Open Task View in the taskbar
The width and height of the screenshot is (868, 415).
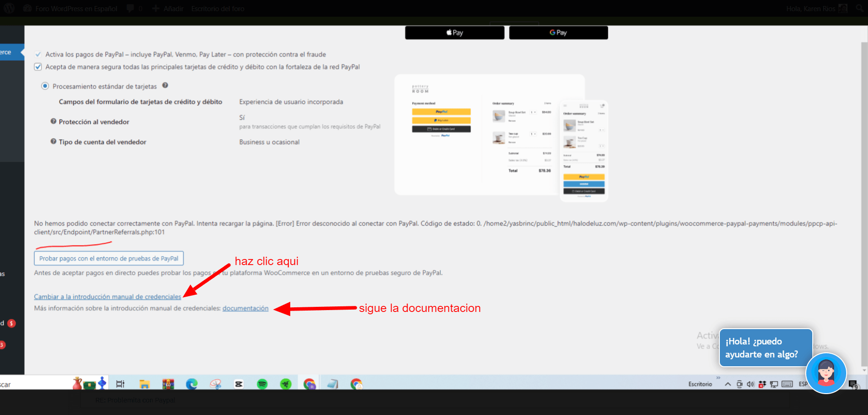(120, 384)
